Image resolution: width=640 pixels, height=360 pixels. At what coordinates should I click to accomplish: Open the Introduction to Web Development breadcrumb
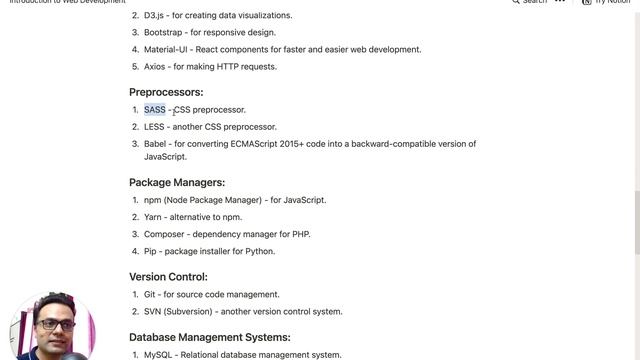pyautogui.click(x=67, y=2)
